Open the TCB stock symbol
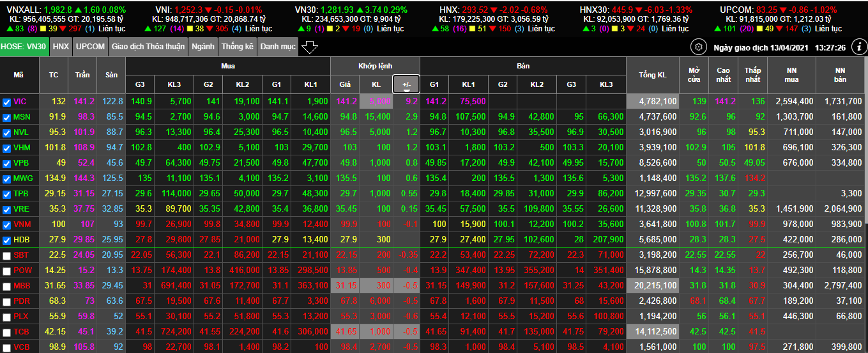Image resolution: width=868 pixels, height=353 pixels. click(21, 331)
